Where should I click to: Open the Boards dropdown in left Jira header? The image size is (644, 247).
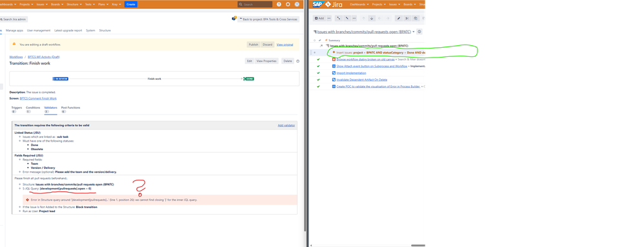click(56, 4)
